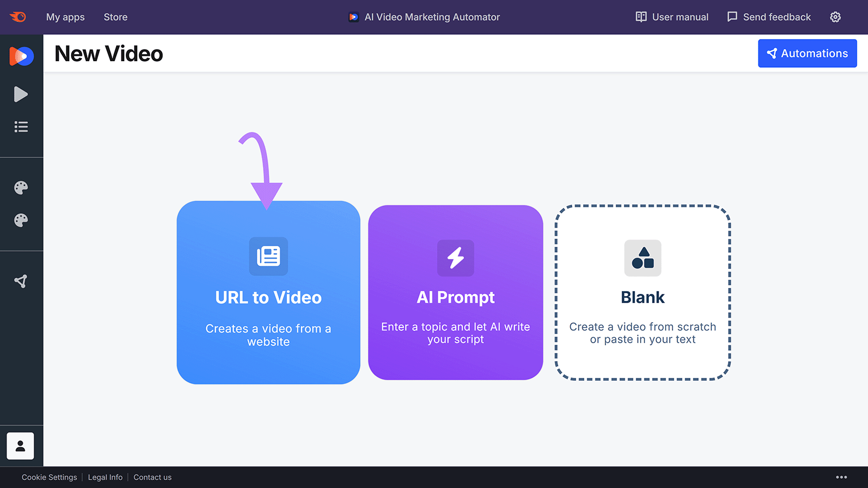
Task: Open the user profile icon at sidebar bottom
Action: pyautogui.click(x=21, y=446)
